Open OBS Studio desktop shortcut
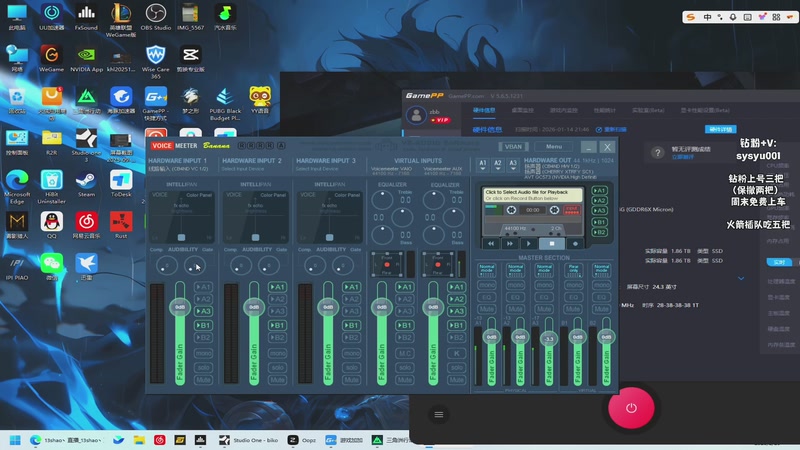 point(156,17)
